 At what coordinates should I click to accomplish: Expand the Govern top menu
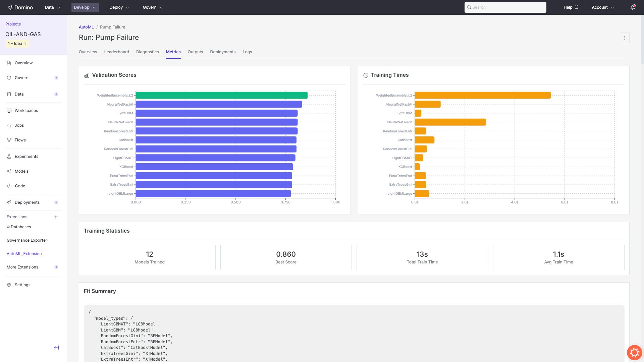[153, 7]
